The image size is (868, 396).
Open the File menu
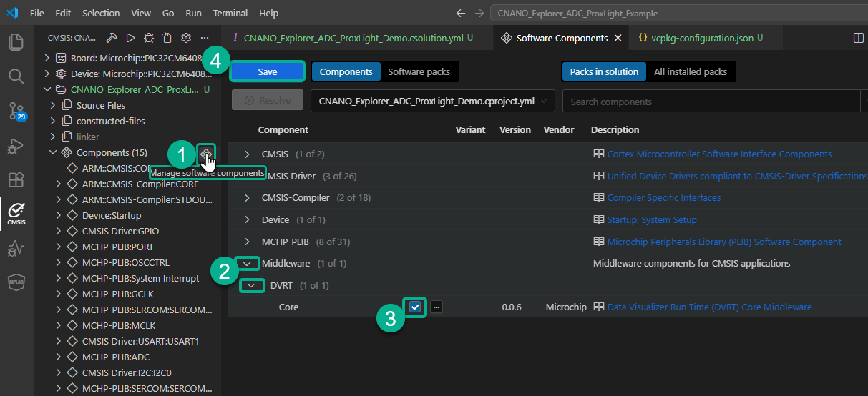(37, 13)
